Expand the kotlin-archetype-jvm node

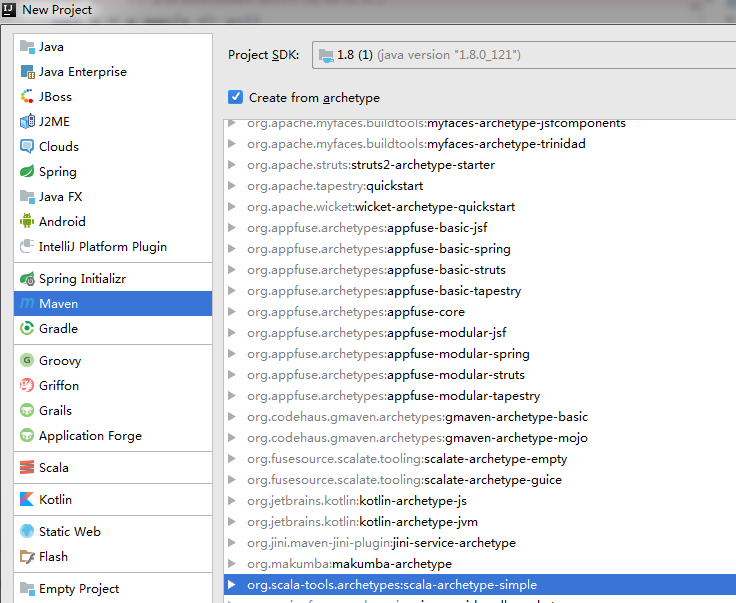coord(231,522)
